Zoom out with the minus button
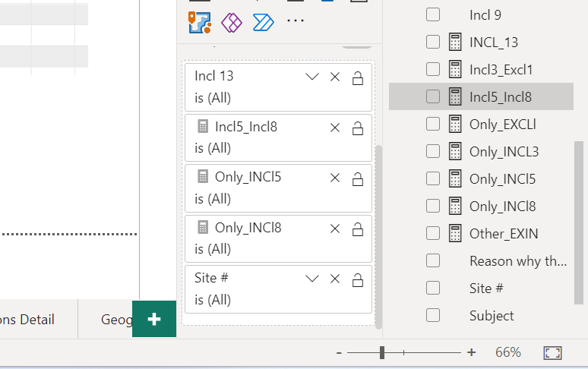Viewport: 588px width, 369px height. tap(339, 352)
